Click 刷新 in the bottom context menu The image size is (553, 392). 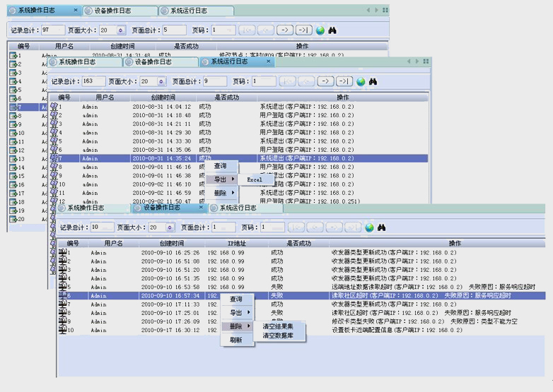pyautogui.click(x=236, y=340)
